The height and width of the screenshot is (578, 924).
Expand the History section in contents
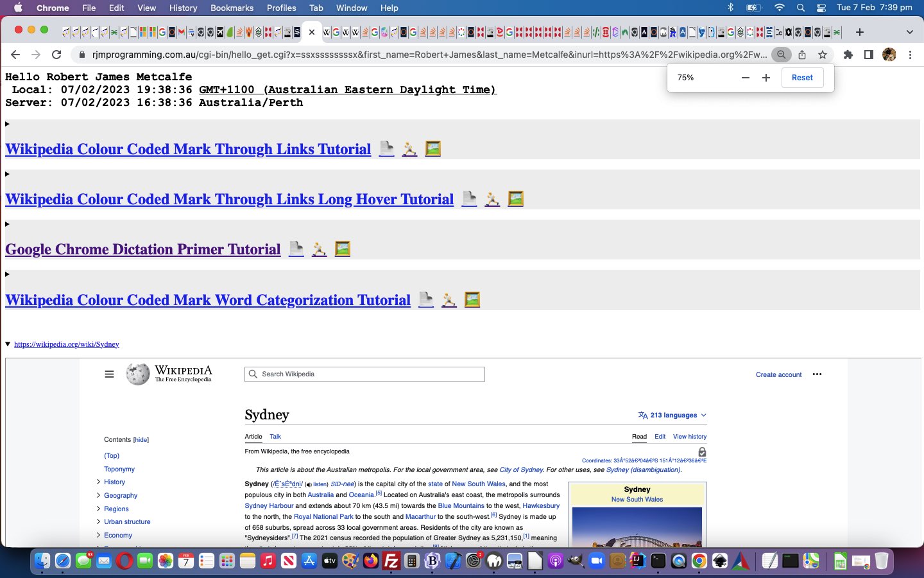click(x=98, y=482)
